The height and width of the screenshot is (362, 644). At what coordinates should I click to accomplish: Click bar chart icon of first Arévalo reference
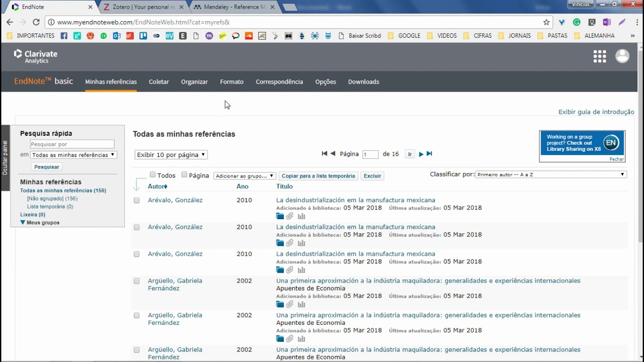pos(301,216)
